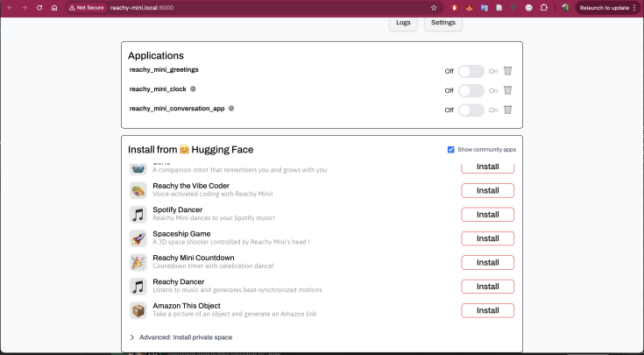This screenshot has width=644, height=355.
Task: Open settings gear next to reachy_mini_clock
Action: (193, 89)
